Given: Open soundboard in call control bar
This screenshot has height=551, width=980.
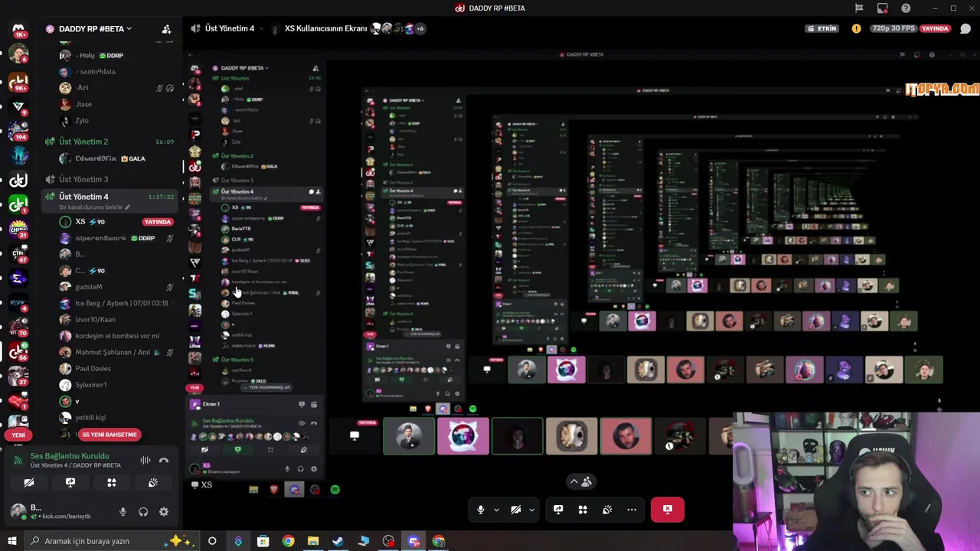Looking at the screenshot, I should tap(607, 510).
